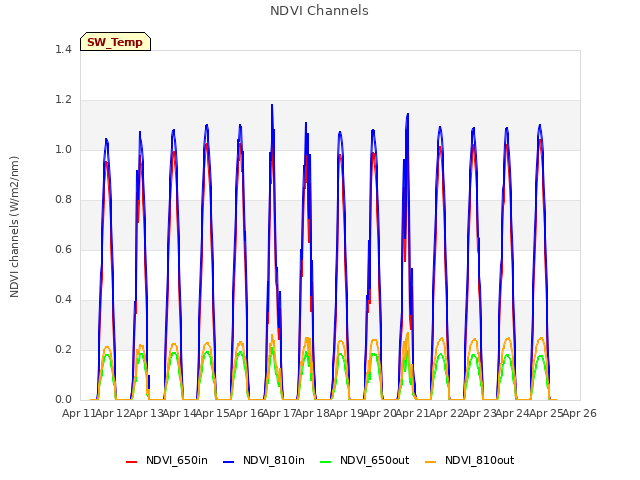This screenshot has width=640, height=480.
Task: Click the 1.2 y-axis tick label
Action: (x=63, y=100)
